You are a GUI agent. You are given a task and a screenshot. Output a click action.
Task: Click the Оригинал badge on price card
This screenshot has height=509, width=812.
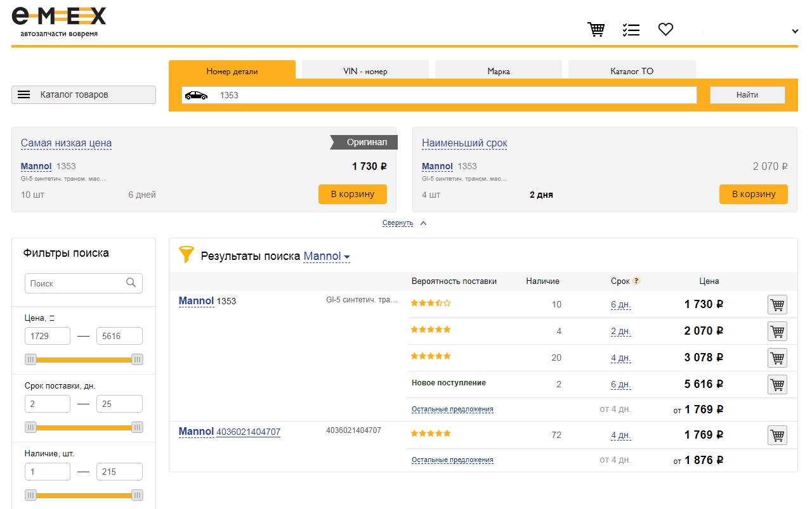tap(363, 143)
